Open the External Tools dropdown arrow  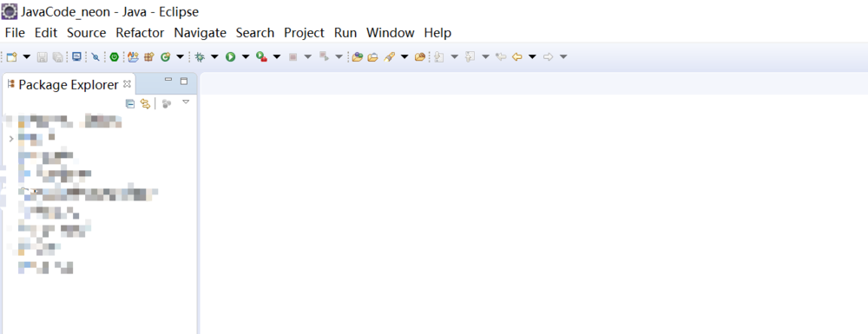pos(277,56)
